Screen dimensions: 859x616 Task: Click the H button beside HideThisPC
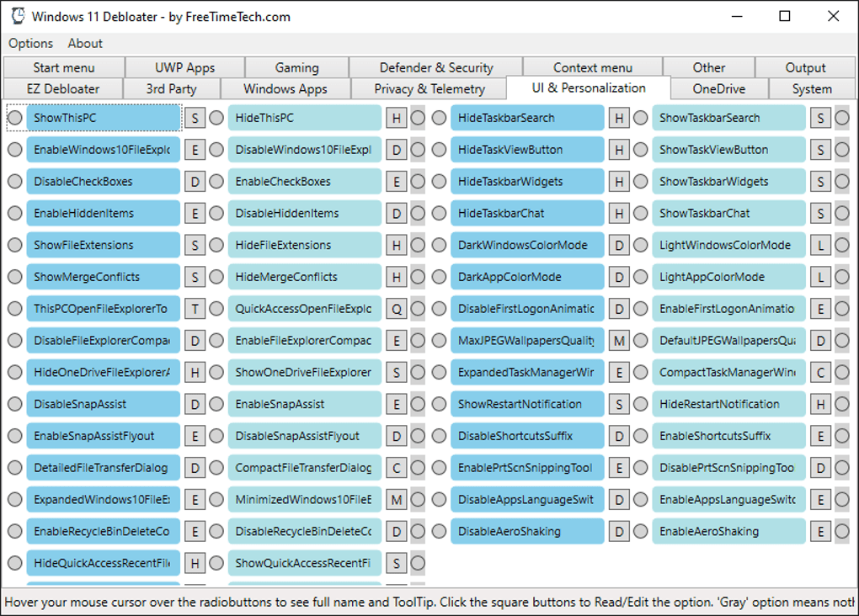(397, 118)
